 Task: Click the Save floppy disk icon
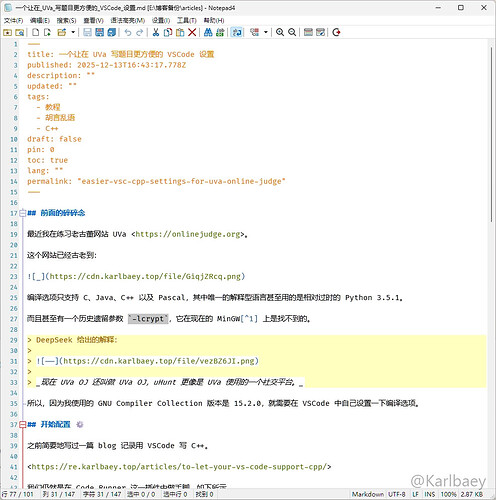[87, 32]
